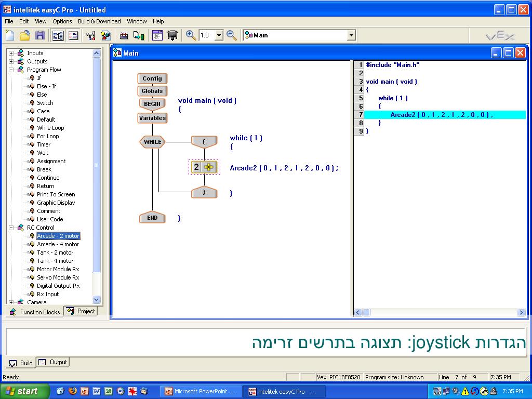Select the Else - If tree item
Screen dimensions: 532x399
[46, 86]
